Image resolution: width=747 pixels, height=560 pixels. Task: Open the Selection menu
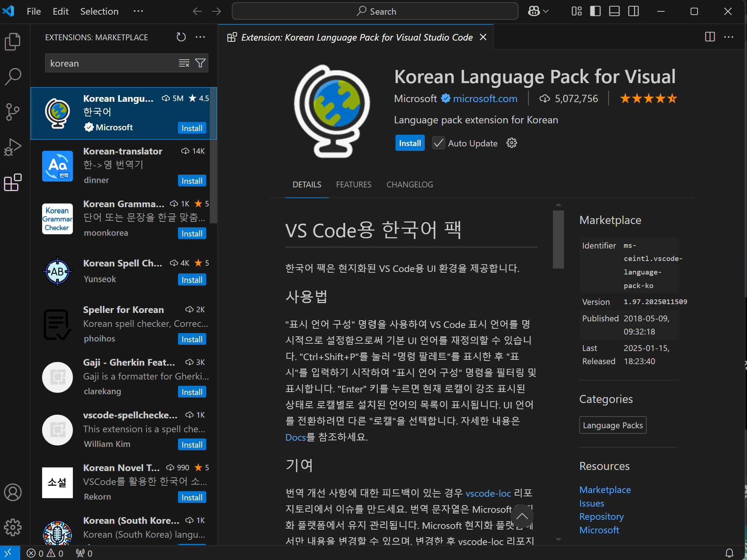point(99,11)
